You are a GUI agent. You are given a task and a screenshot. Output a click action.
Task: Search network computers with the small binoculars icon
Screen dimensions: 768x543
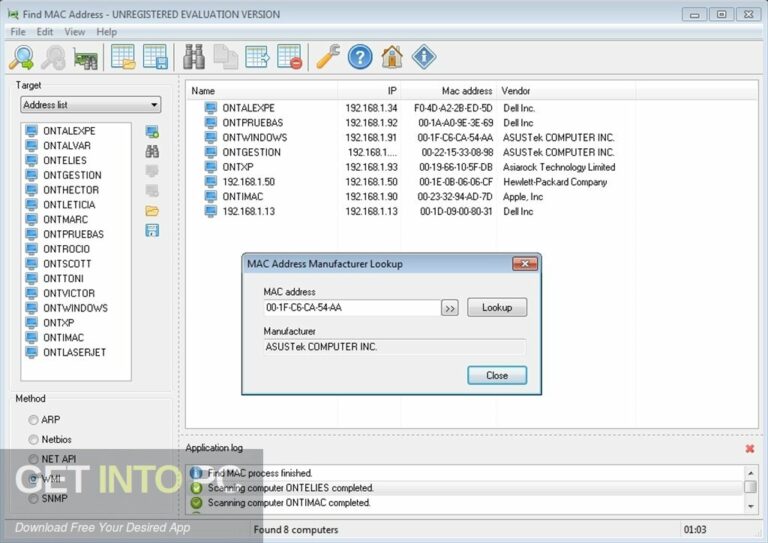click(152, 151)
